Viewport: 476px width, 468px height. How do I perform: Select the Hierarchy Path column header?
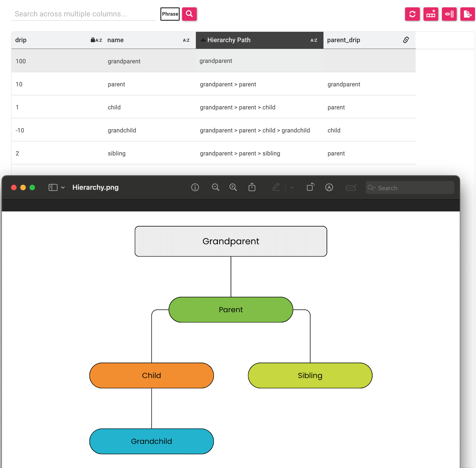coord(259,40)
